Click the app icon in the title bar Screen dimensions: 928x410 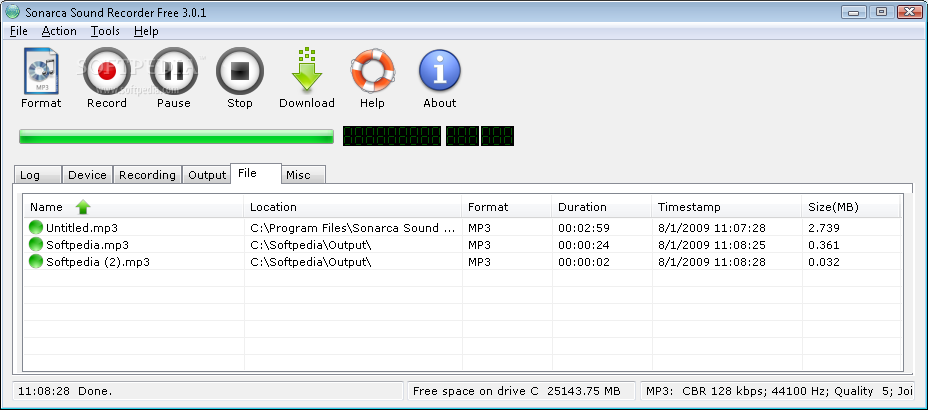click(12, 12)
